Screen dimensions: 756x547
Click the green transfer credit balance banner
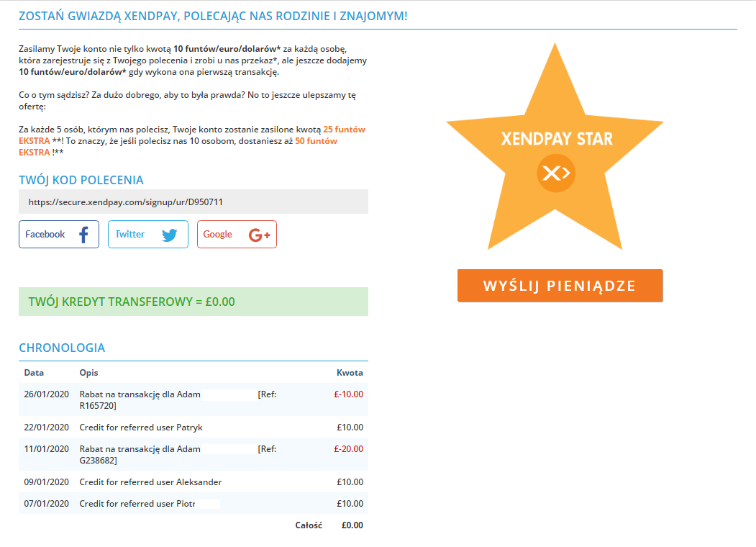pyautogui.click(x=193, y=302)
